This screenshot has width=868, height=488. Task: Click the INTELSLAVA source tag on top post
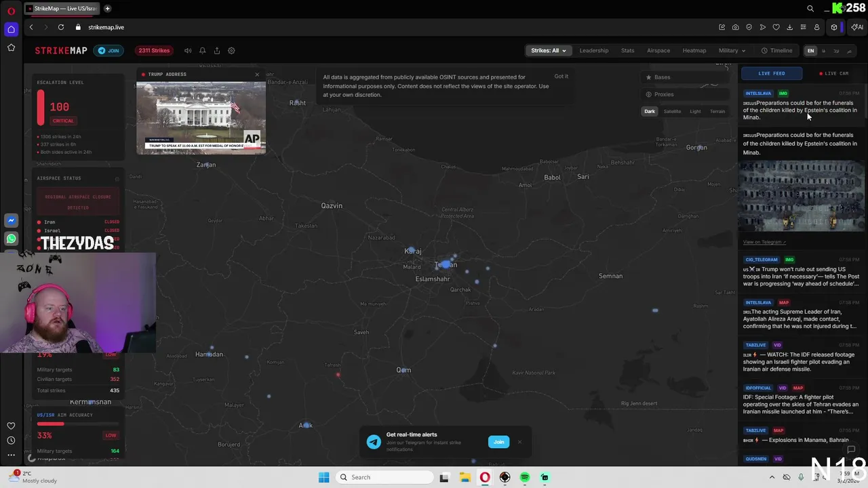point(758,94)
